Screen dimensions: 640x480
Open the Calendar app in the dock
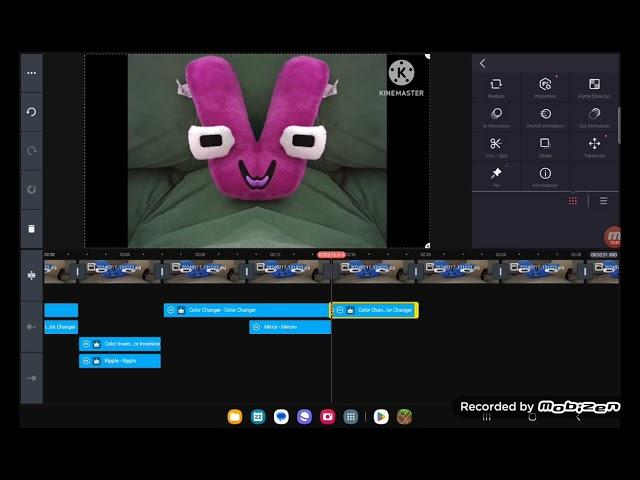[258, 417]
